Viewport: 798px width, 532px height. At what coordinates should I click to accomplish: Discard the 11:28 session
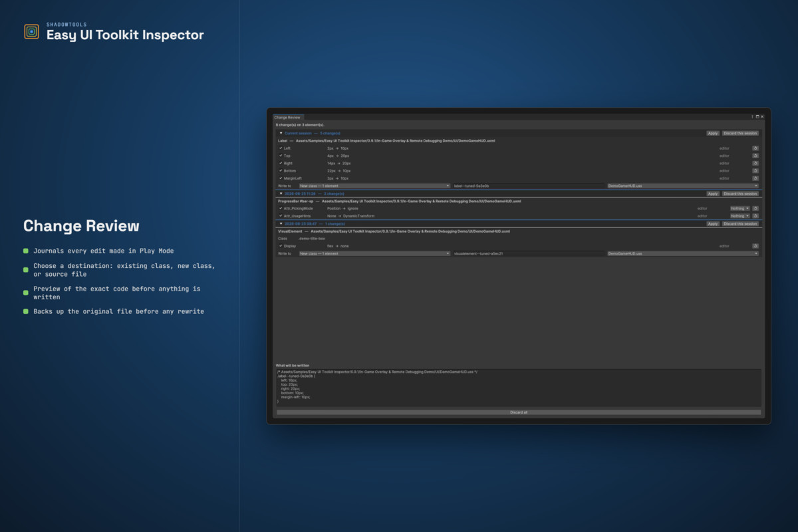pyautogui.click(x=740, y=194)
